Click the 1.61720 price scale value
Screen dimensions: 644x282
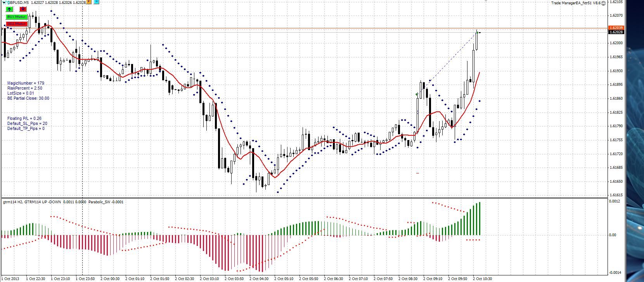(616, 154)
